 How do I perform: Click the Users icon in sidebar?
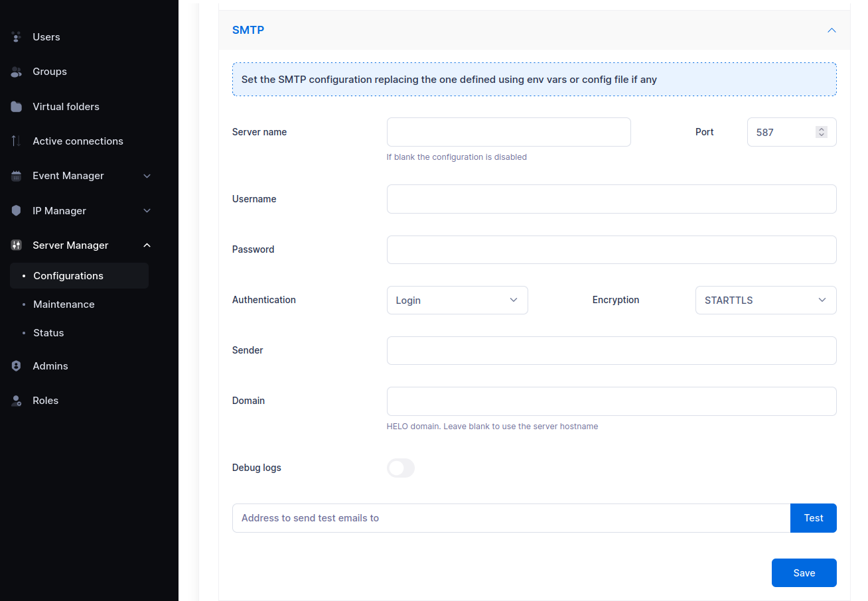coord(17,37)
